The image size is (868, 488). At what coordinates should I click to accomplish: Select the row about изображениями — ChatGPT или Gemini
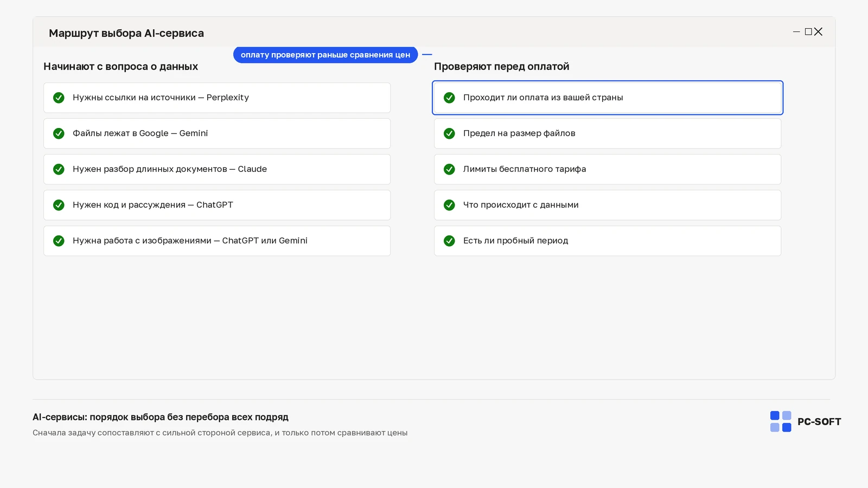217,241
